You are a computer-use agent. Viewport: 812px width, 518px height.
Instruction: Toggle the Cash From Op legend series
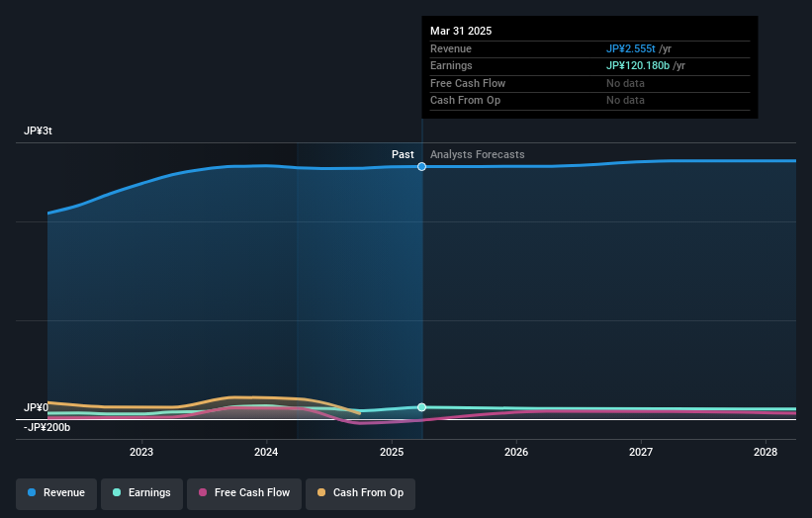[360, 492]
